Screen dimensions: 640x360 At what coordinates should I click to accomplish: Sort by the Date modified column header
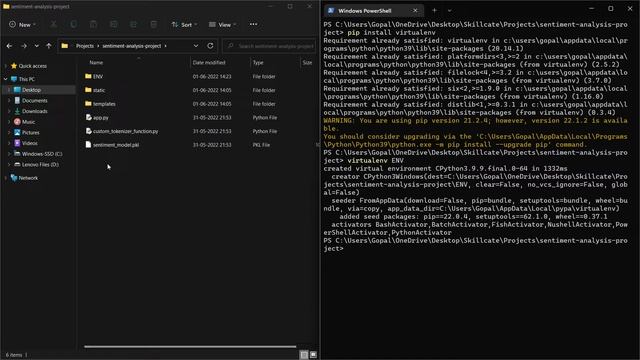point(209,63)
